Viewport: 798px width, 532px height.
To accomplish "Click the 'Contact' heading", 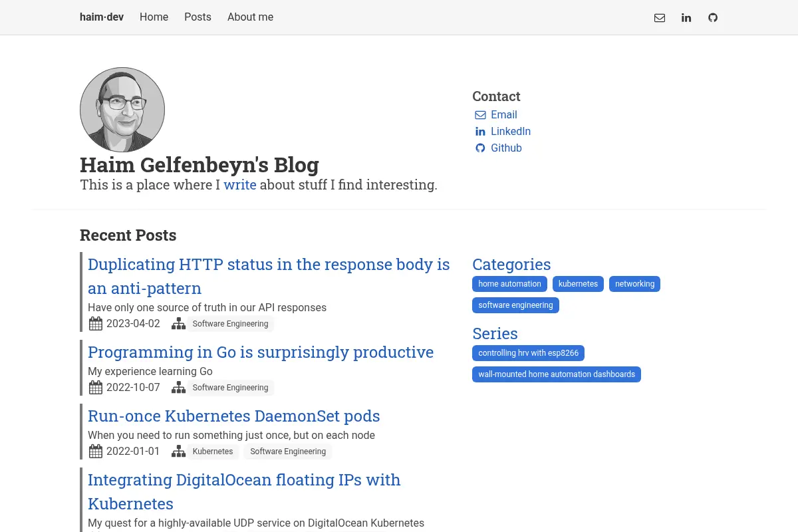I will [x=496, y=96].
